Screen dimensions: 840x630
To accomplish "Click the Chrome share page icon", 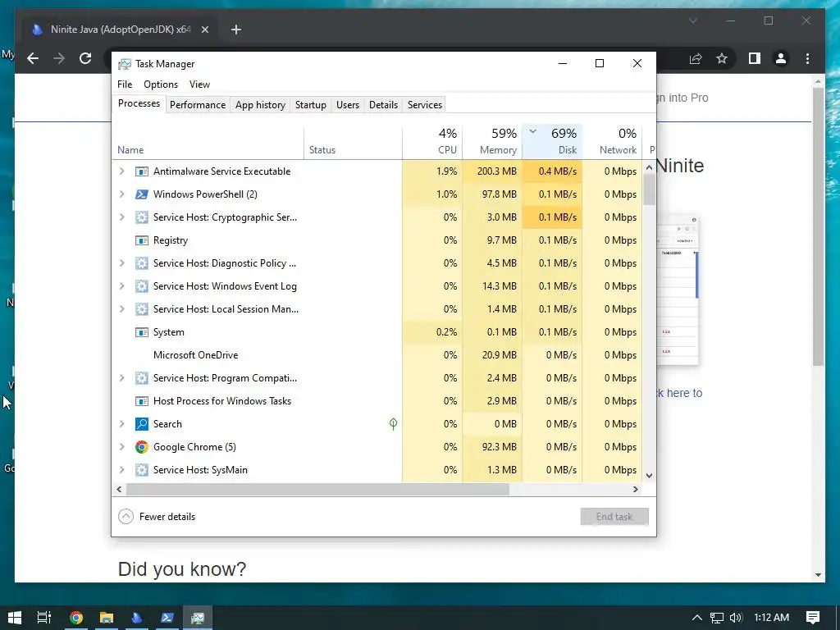I will [696, 58].
